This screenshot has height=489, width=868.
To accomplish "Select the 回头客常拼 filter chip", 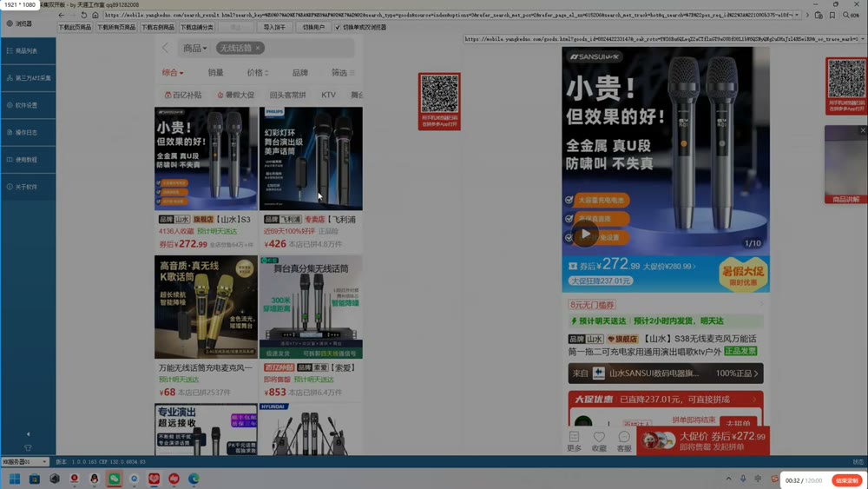I will point(287,95).
